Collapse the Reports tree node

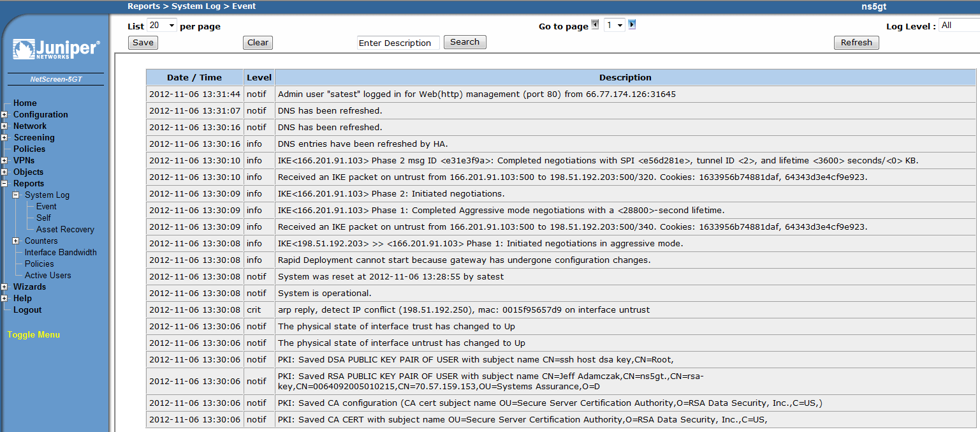(4, 184)
